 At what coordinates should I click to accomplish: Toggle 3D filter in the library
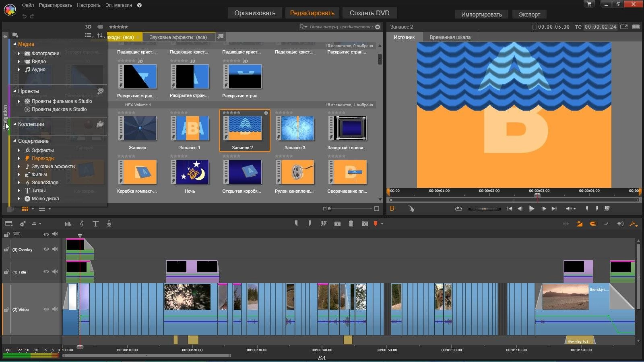pos(88,27)
